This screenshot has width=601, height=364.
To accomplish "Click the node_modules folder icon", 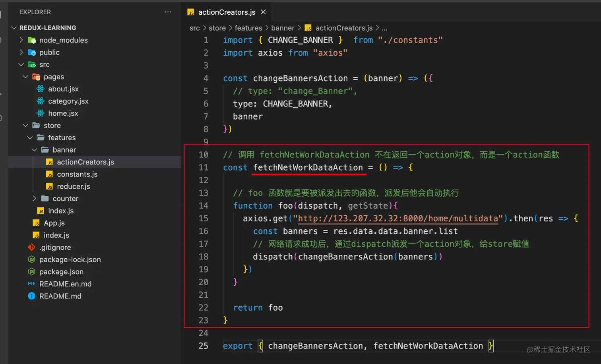I will (32, 40).
